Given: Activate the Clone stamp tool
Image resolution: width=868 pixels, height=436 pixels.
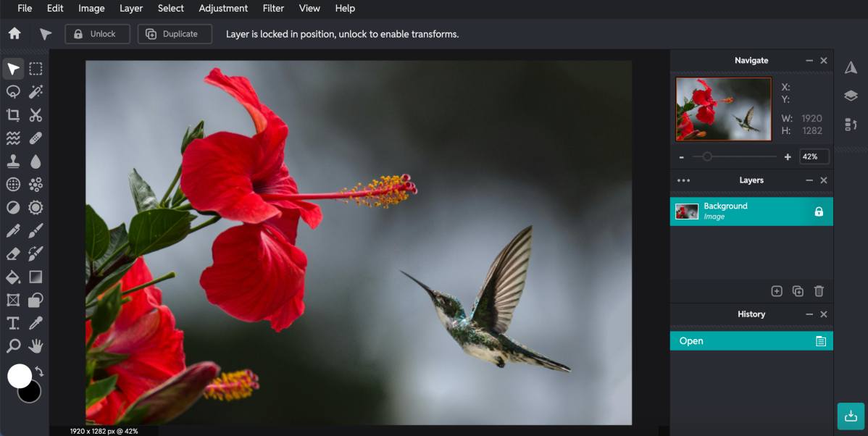Looking at the screenshot, I should coord(12,161).
